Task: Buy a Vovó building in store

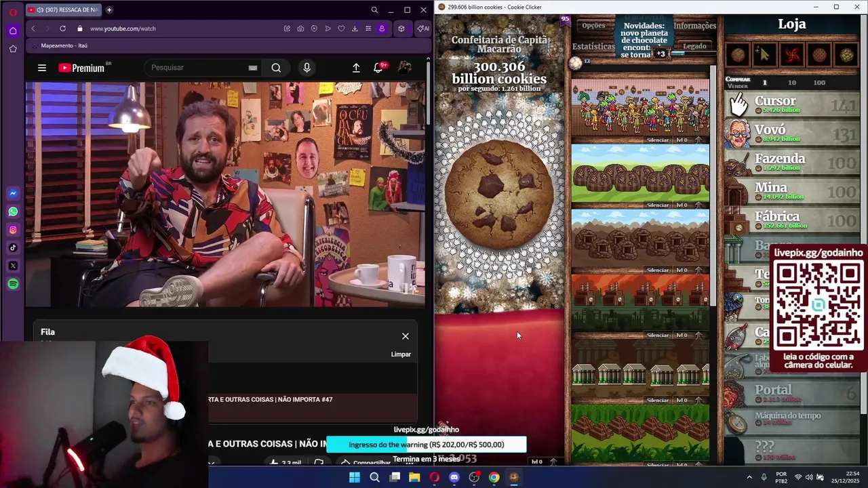Action: (x=793, y=134)
